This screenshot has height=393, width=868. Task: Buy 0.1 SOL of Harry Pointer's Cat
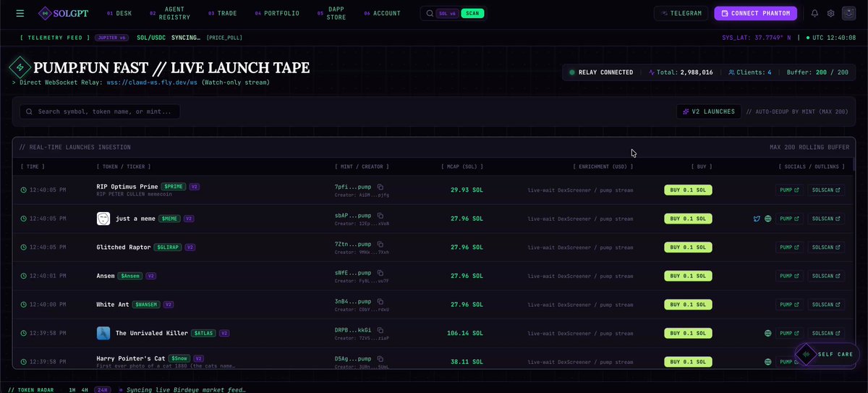coord(689,362)
